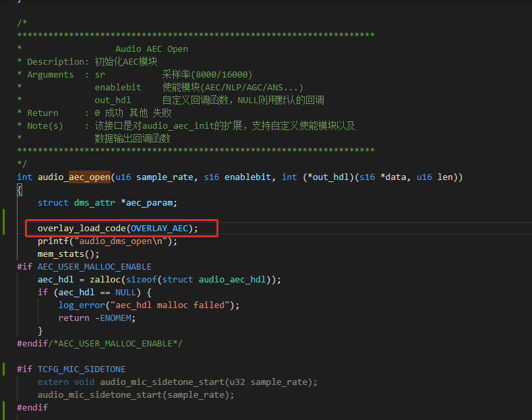This screenshot has height=420, width=532.
Task: Click the #endif AEC_USER_MALLOC_ENABLE comment line
Action: coord(99,344)
